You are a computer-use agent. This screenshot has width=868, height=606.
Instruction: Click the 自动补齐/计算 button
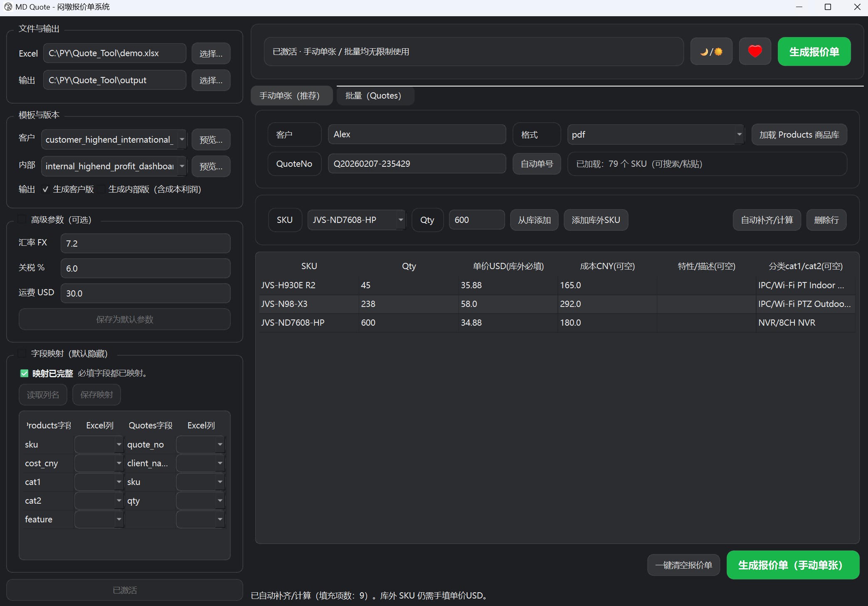click(x=767, y=220)
